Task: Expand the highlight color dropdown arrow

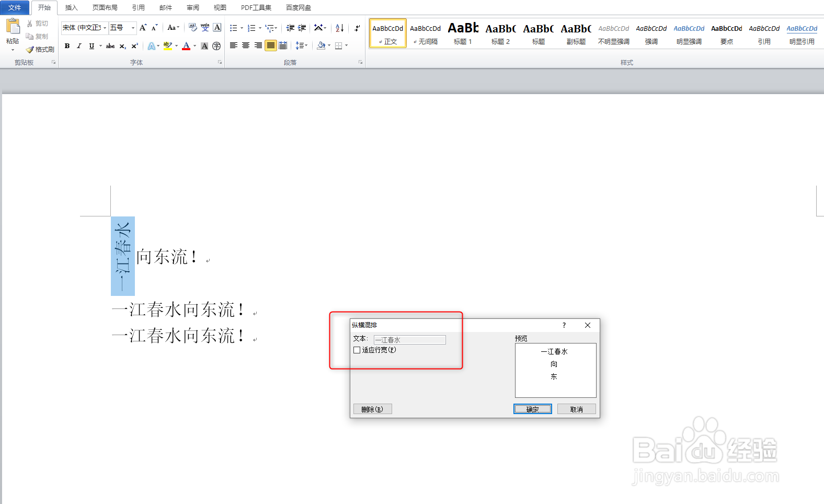Action: 176,46
